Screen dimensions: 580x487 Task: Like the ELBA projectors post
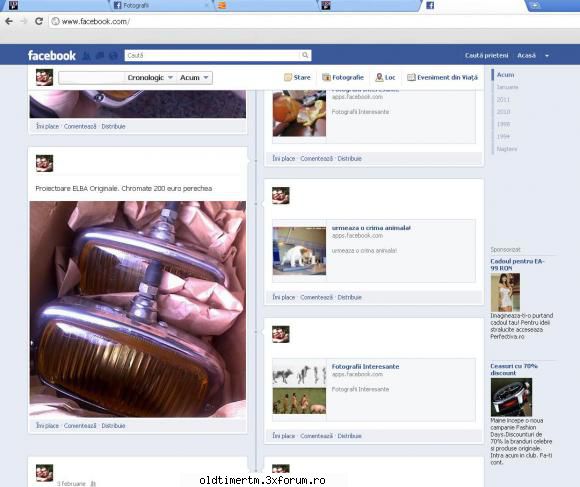coord(47,426)
